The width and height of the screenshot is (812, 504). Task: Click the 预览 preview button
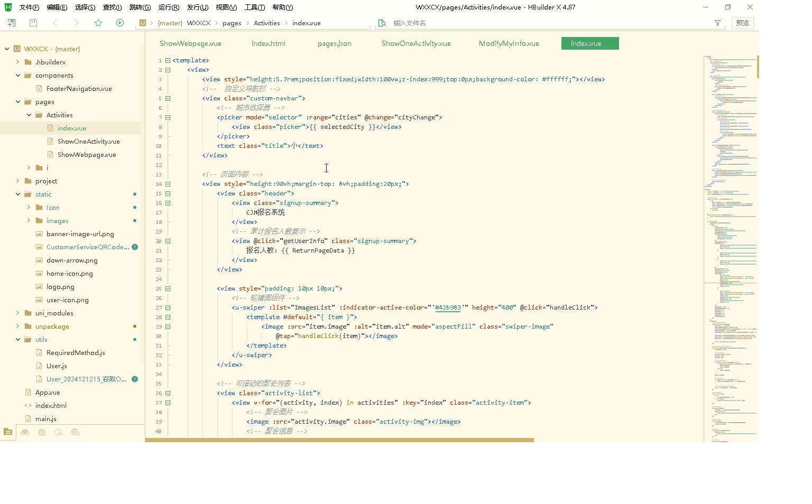(742, 23)
